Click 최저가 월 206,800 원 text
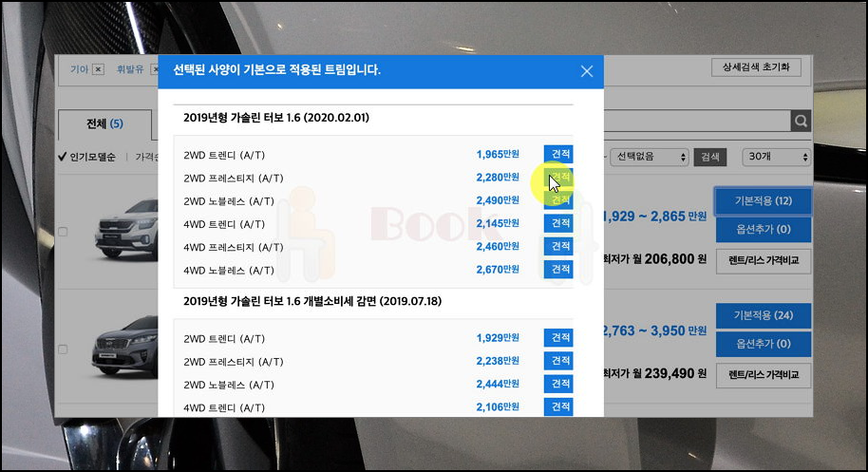The height and width of the screenshot is (472, 868). click(655, 259)
